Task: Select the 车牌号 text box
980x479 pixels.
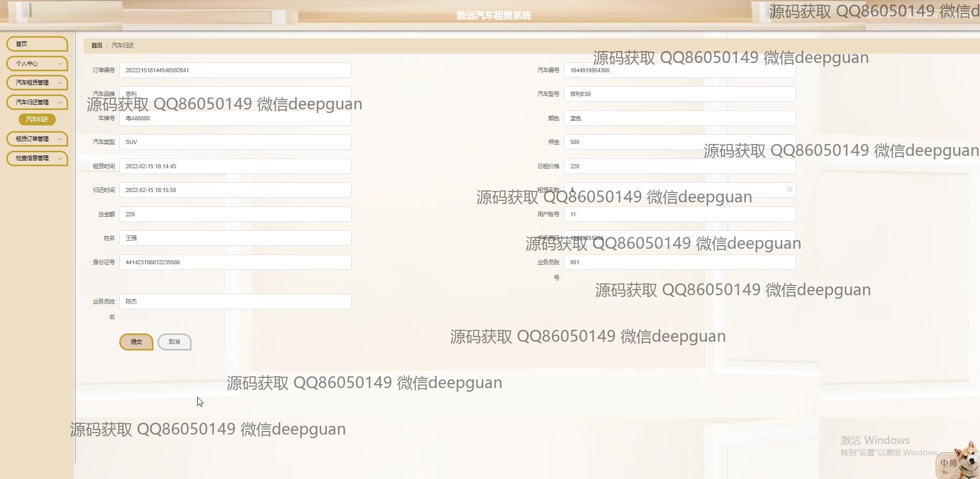Action: point(235,119)
